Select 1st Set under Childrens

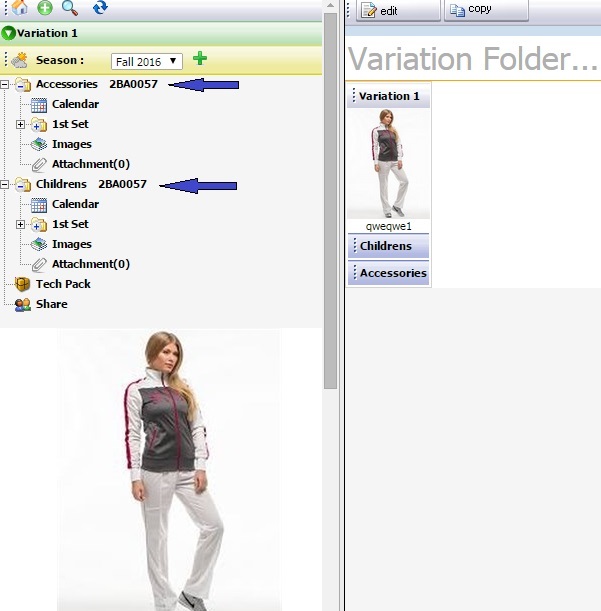click(x=70, y=224)
